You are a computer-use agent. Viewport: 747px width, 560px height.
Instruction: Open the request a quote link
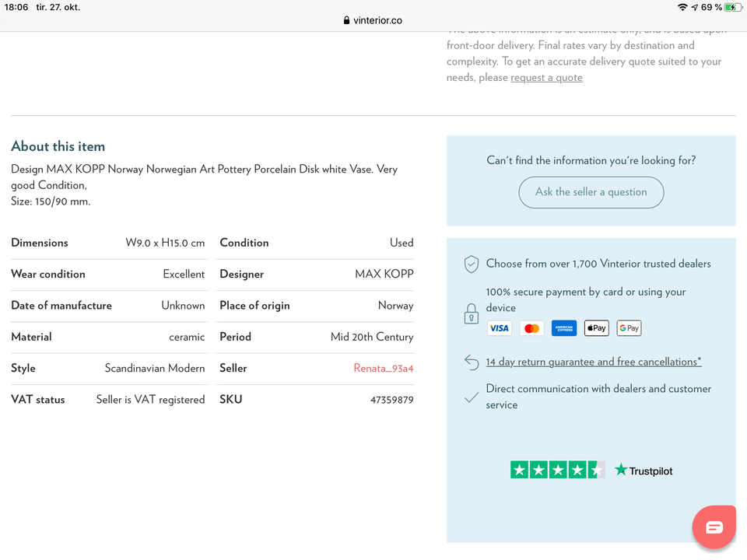coord(546,78)
